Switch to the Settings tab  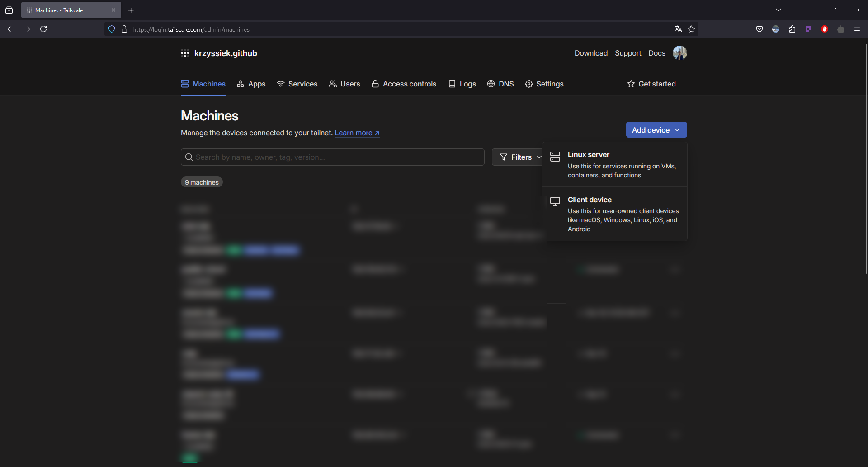[x=544, y=84]
